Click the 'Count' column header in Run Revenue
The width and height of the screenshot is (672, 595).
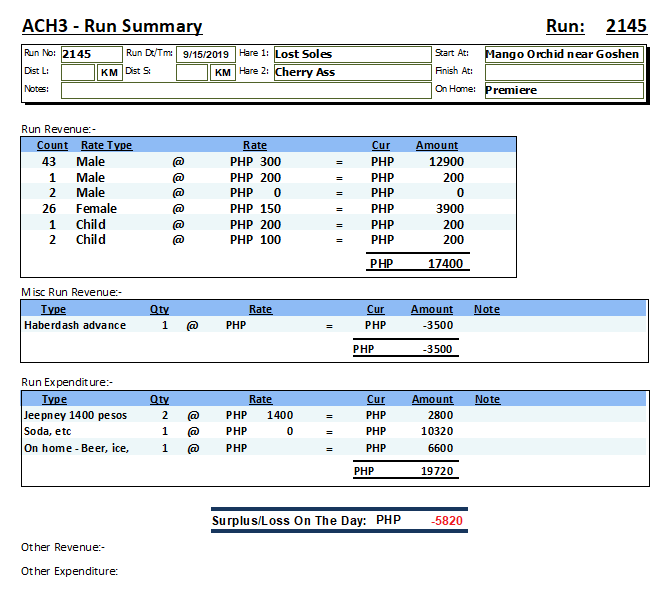[x=51, y=145]
